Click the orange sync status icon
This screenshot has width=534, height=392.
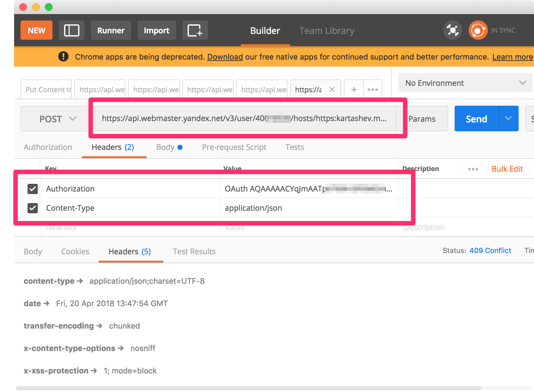click(x=478, y=30)
